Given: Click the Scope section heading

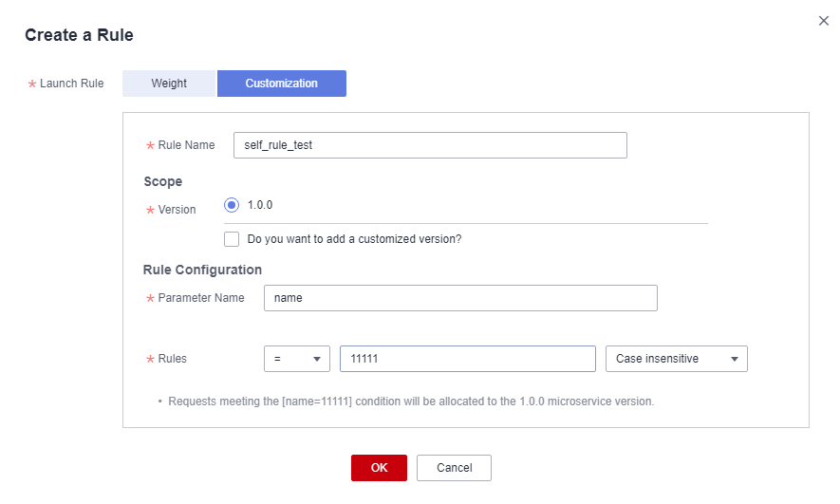Looking at the screenshot, I should [163, 182].
